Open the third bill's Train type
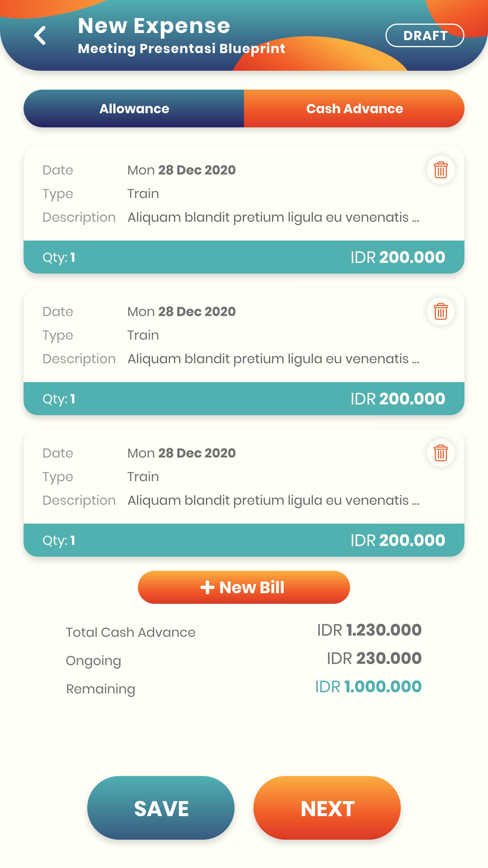 coord(143,477)
